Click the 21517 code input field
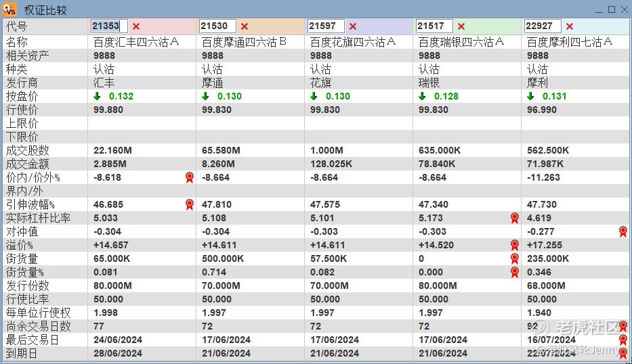632x364 pixels. (x=434, y=26)
